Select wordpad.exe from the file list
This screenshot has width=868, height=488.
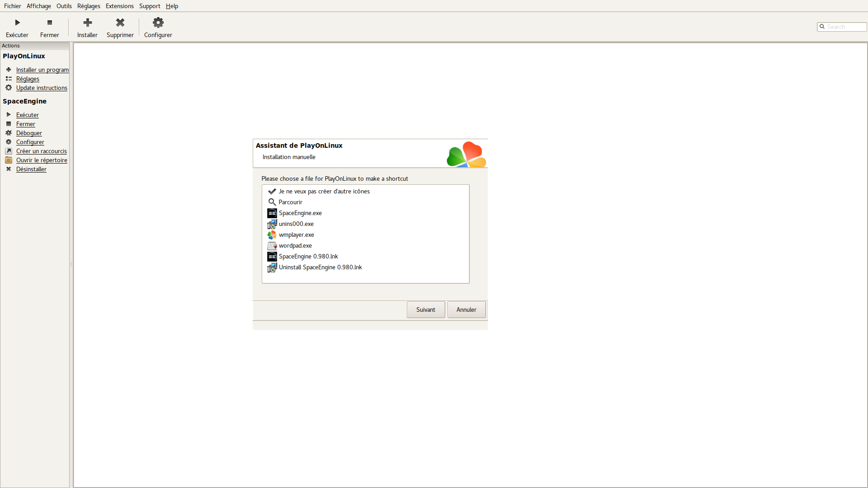pyautogui.click(x=295, y=245)
